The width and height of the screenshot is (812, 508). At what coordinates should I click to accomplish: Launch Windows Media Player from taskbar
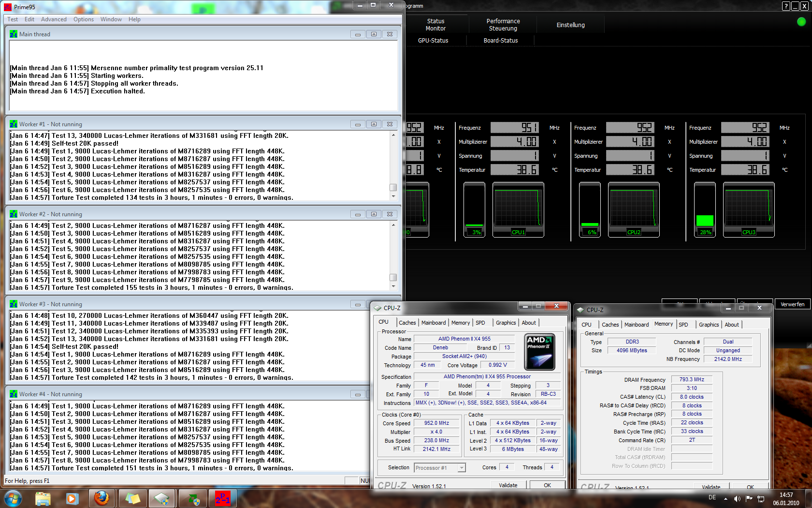(72, 498)
